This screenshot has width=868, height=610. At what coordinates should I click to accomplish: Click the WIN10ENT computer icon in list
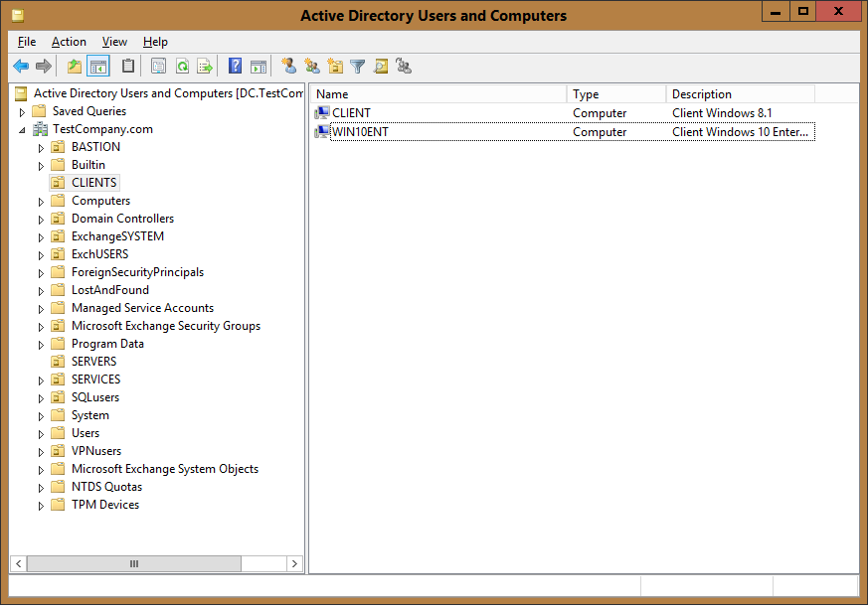[x=321, y=131]
